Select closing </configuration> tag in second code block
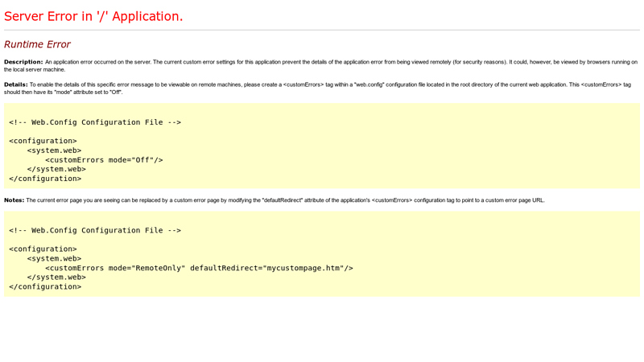Screen dimensions: 644x362 45,286
